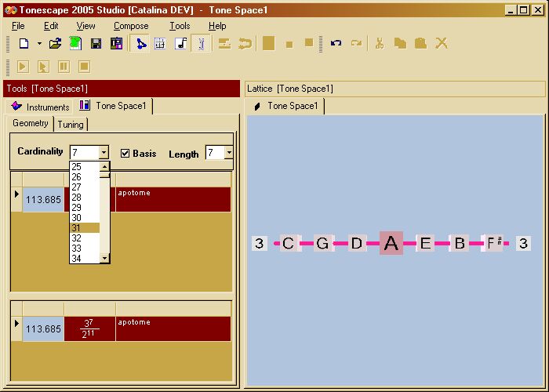Viewport: 549px width, 392px height.
Task: Click the Paste clipboard icon
Action: (420, 43)
